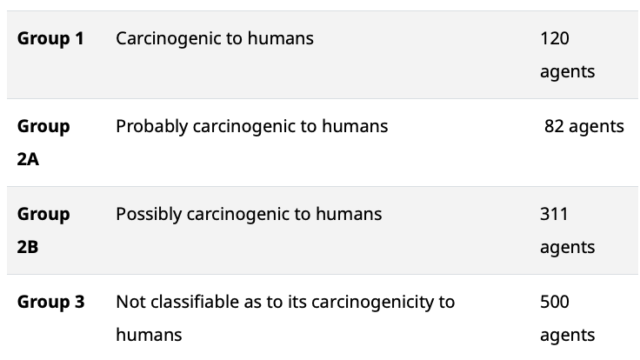Select the number 500 in the count column

pos(555,302)
